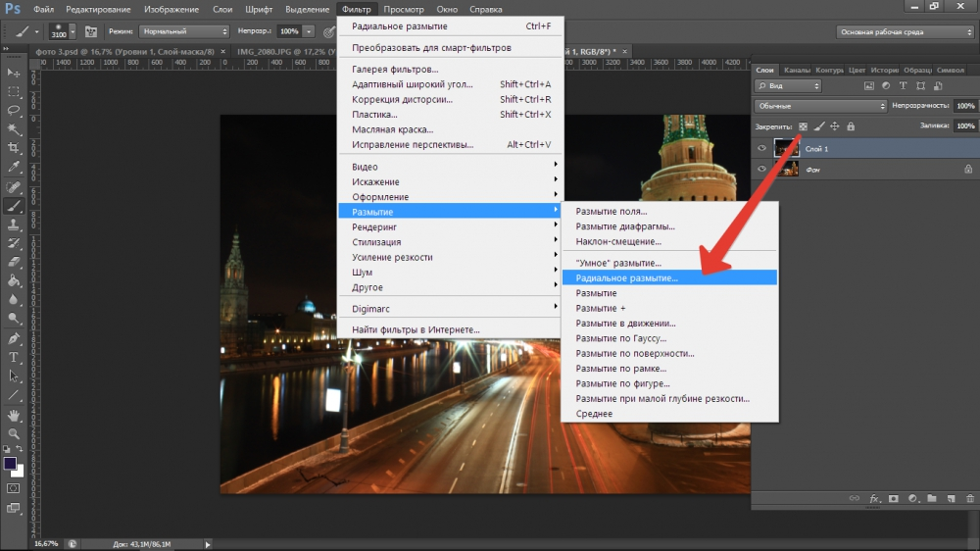
Task: Click Найти фильтры в Интернете...
Action: 416,329
